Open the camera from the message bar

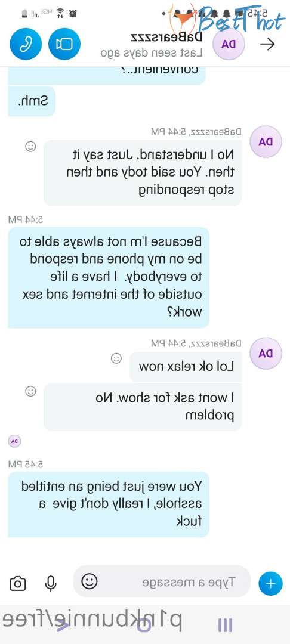(18, 583)
